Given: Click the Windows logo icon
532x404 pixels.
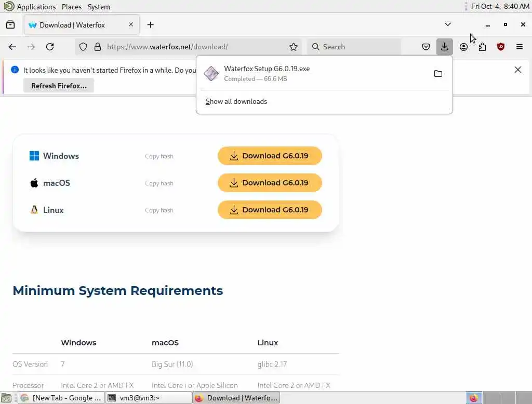Looking at the screenshot, I should (x=34, y=156).
